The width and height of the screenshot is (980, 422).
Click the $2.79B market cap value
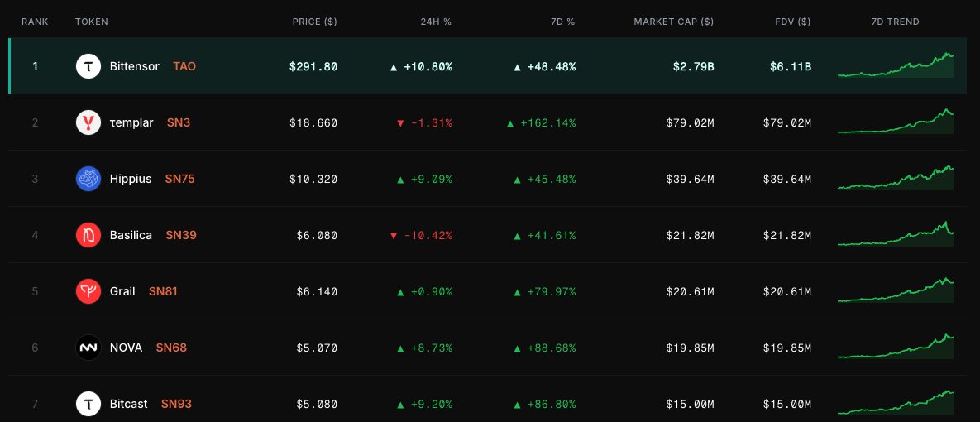click(x=693, y=66)
